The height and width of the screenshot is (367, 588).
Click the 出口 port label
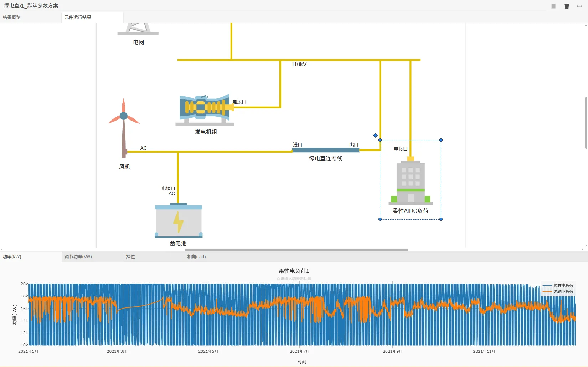pyautogui.click(x=354, y=144)
